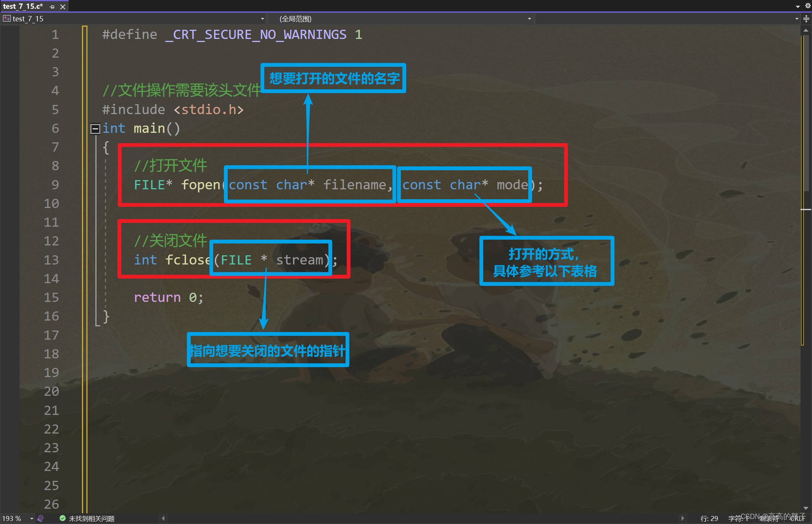Open the test_7_15 project scope dropdown

(x=134, y=19)
